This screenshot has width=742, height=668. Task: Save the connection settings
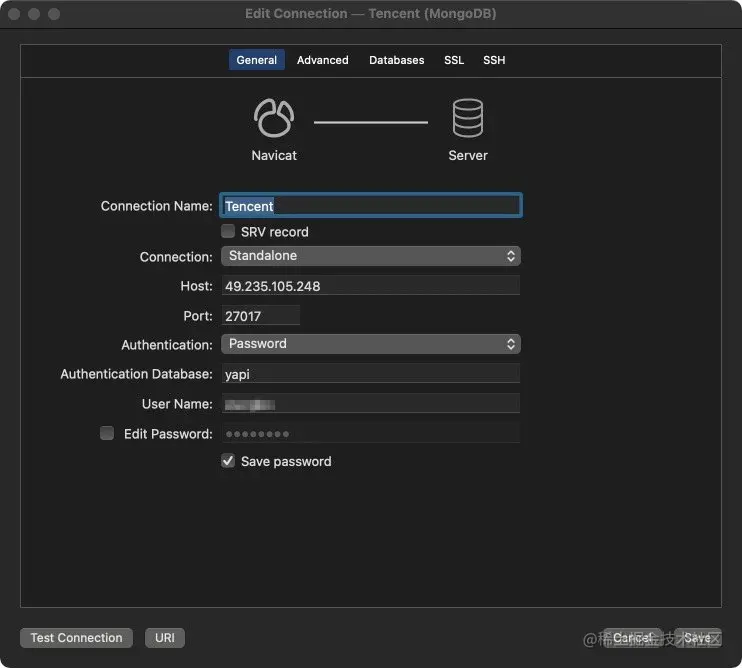pos(698,638)
